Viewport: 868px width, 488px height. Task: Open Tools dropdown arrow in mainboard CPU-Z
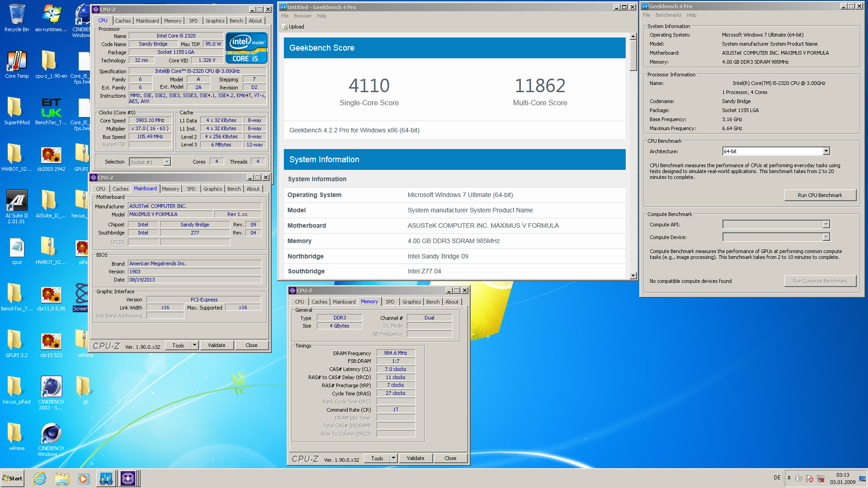[x=195, y=345]
